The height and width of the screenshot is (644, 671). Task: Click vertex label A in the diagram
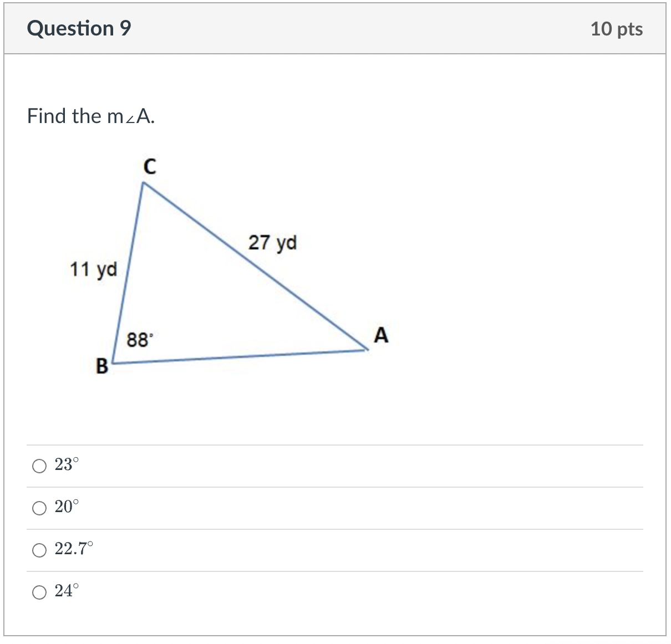click(380, 335)
